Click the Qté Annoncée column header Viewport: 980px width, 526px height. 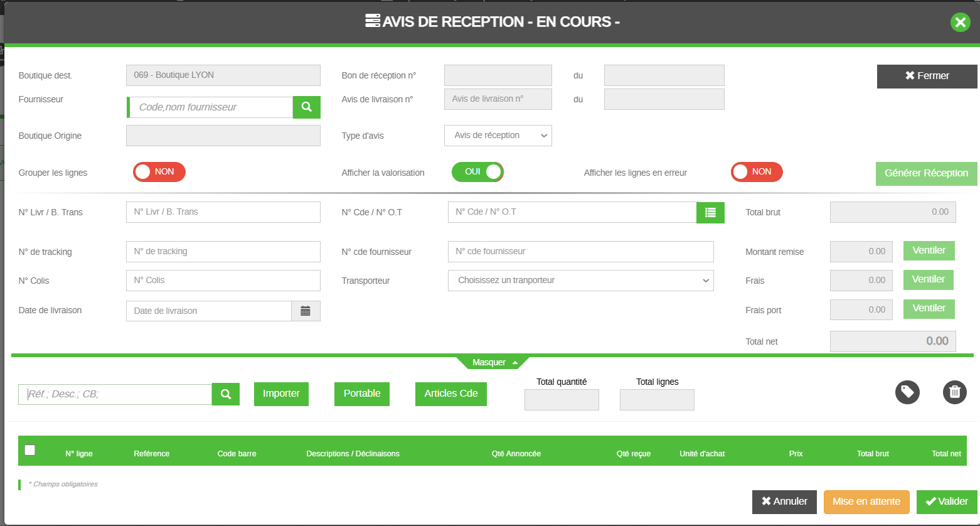click(x=516, y=454)
